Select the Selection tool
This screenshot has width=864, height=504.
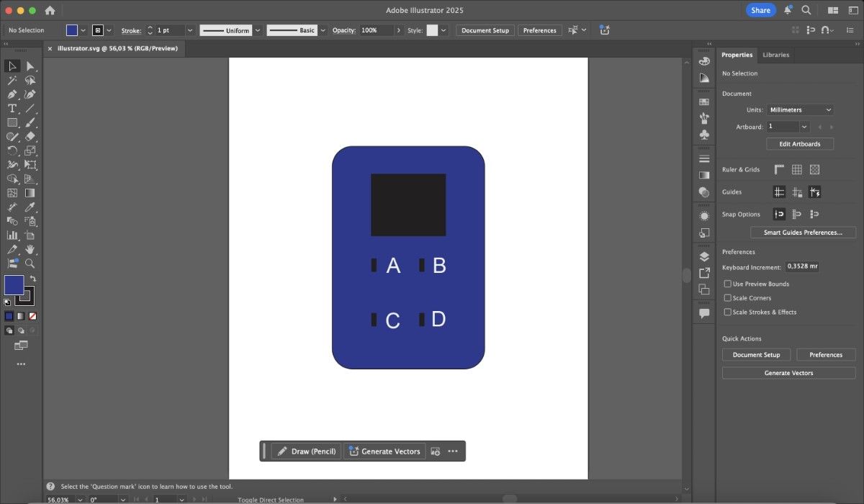[x=12, y=66]
